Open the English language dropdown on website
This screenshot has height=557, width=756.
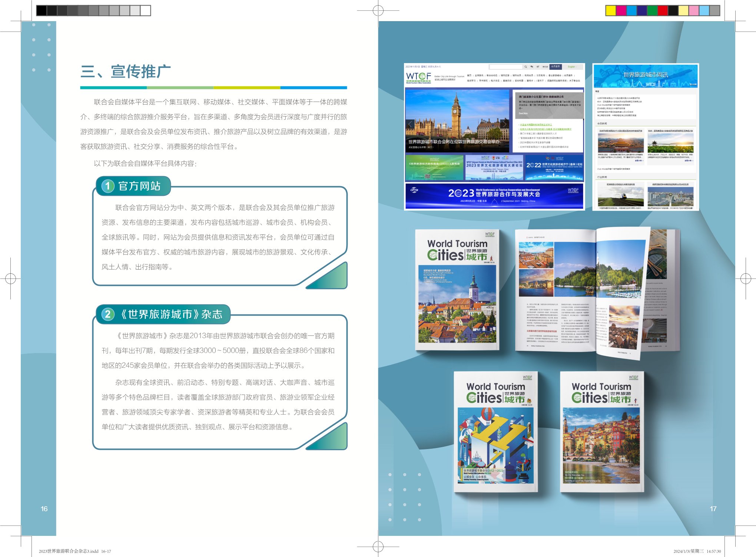(x=572, y=67)
